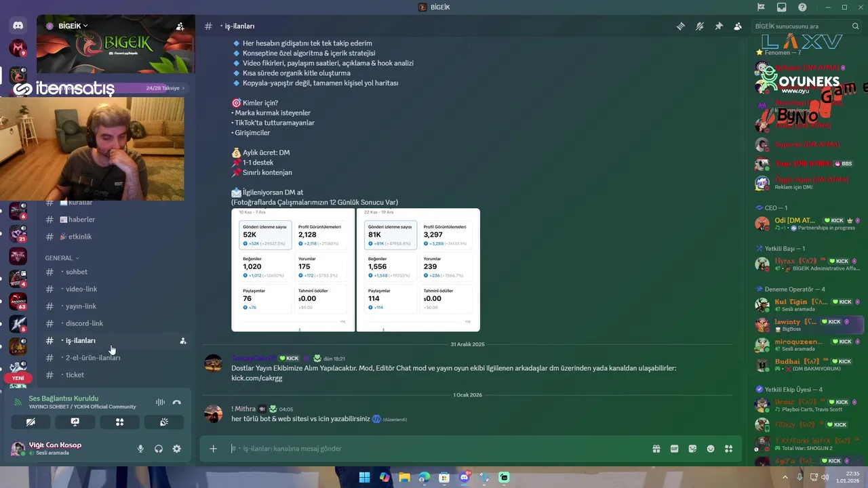The image size is (868, 488).
Task: Open the ticket channel
Action: click(115, 375)
